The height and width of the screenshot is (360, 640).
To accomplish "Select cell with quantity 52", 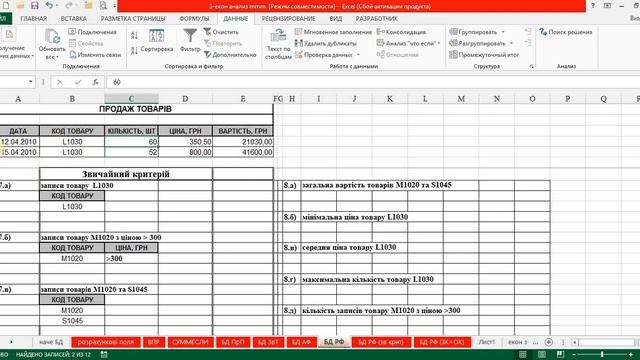I will click(x=131, y=152).
